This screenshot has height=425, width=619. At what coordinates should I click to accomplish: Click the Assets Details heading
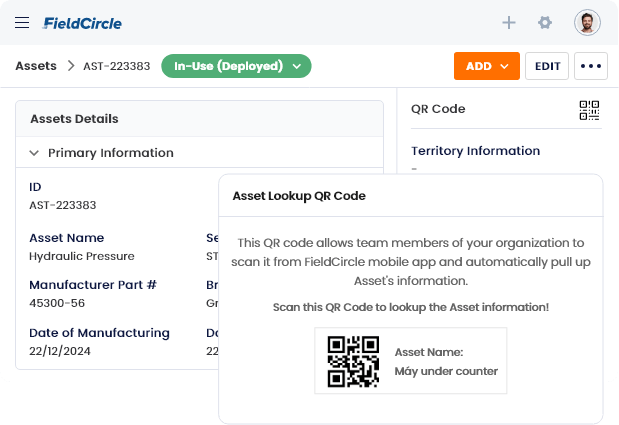tap(74, 119)
